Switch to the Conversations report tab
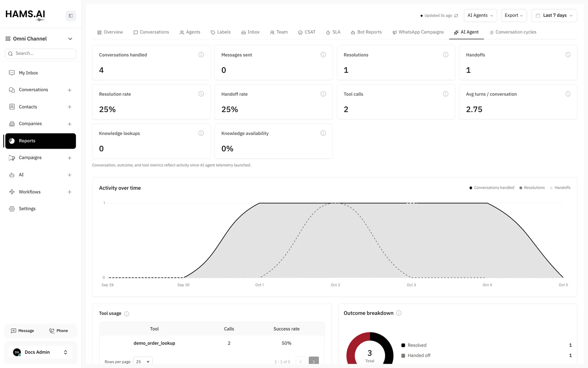 (x=151, y=32)
